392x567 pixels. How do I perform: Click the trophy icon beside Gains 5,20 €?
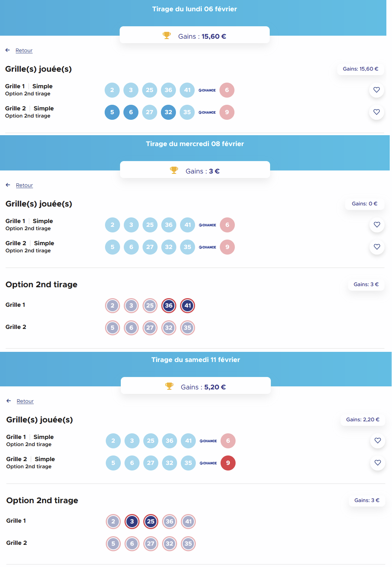(170, 386)
